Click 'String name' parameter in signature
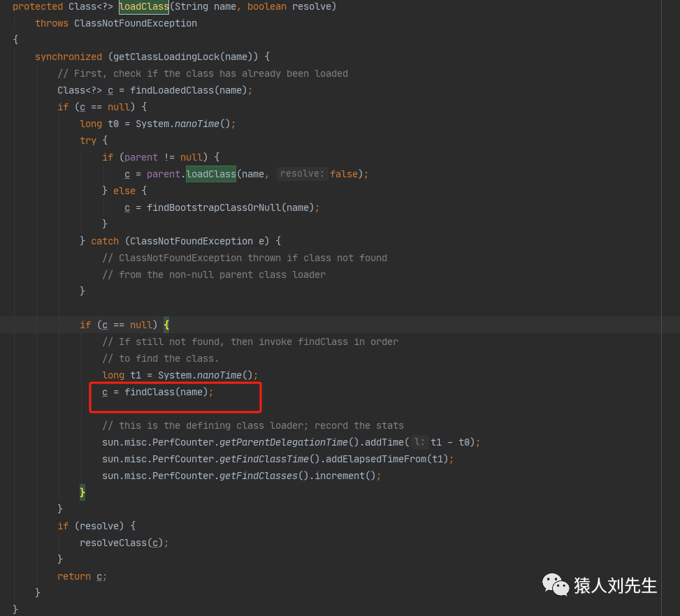 pos(205,6)
